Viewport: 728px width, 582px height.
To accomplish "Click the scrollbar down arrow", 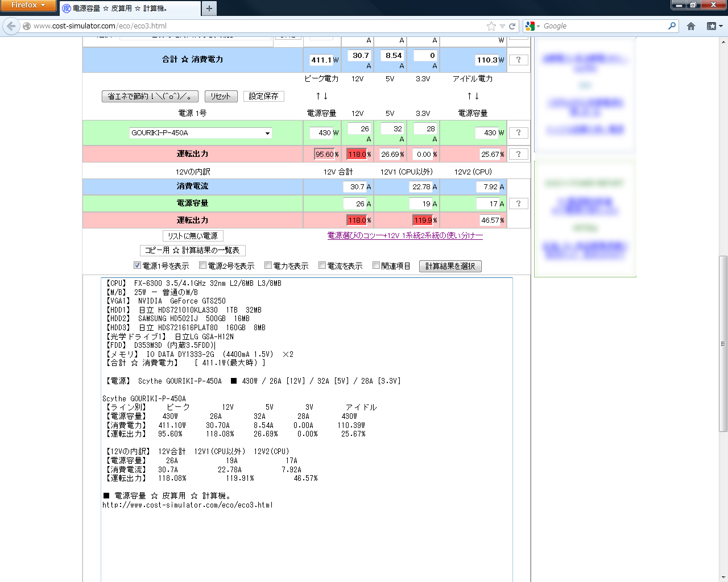I will (x=723, y=577).
